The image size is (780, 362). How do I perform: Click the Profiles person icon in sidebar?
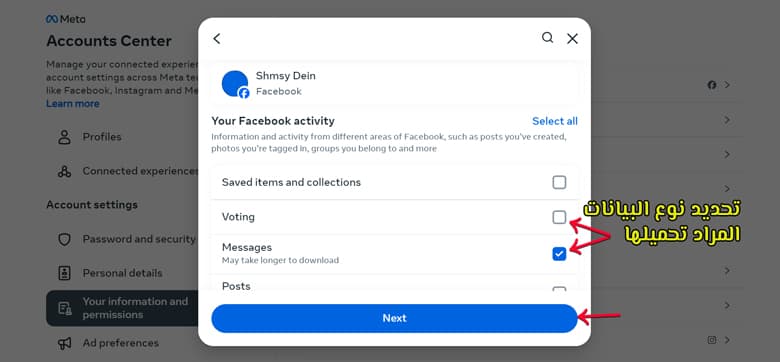(x=64, y=137)
